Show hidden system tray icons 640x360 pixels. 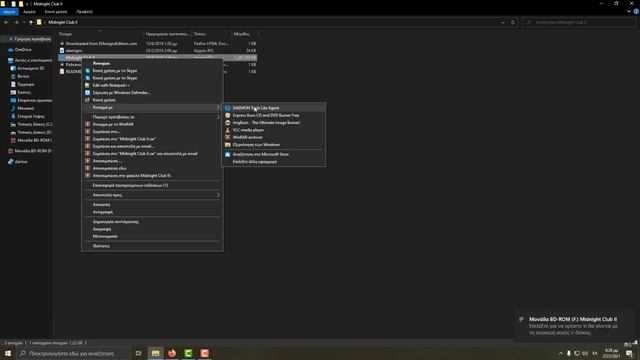coord(561,353)
